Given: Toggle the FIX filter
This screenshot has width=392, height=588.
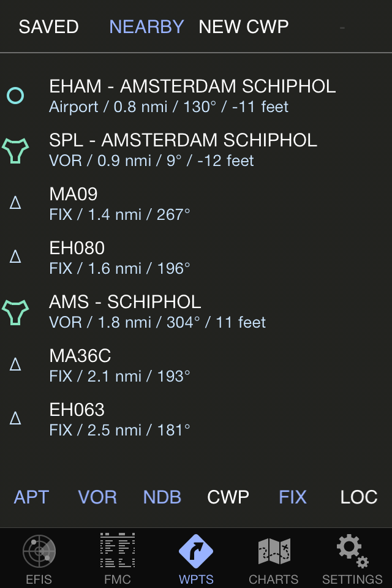Looking at the screenshot, I should [293, 497].
